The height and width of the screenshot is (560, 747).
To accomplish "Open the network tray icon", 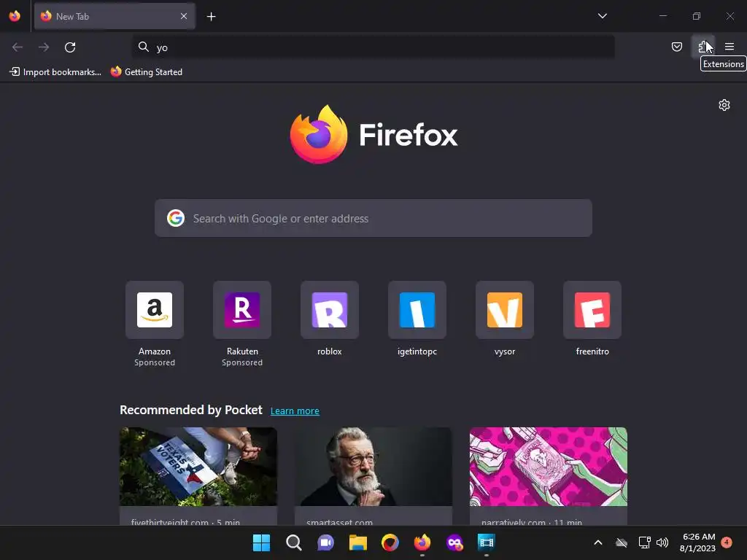I will pos(644,542).
